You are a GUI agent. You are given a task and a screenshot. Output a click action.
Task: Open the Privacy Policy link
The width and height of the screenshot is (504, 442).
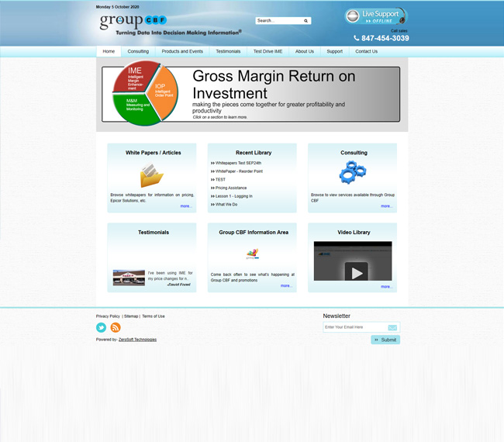(x=108, y=316)
